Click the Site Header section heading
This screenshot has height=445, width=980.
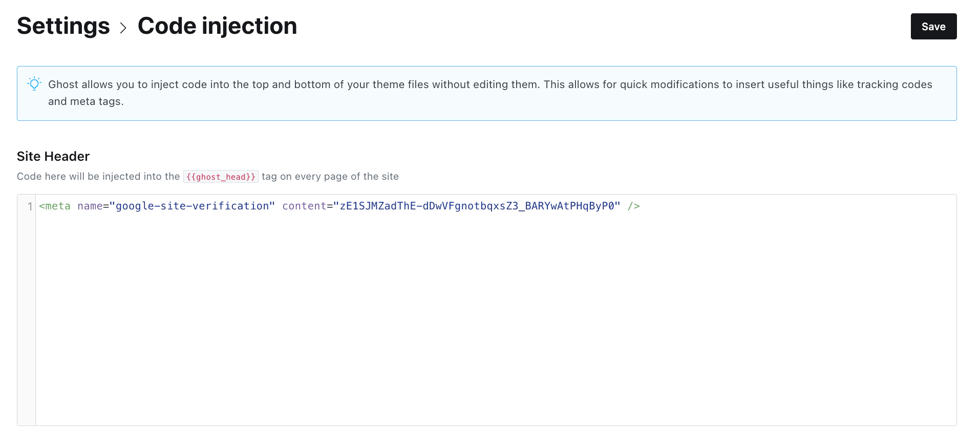53,156
